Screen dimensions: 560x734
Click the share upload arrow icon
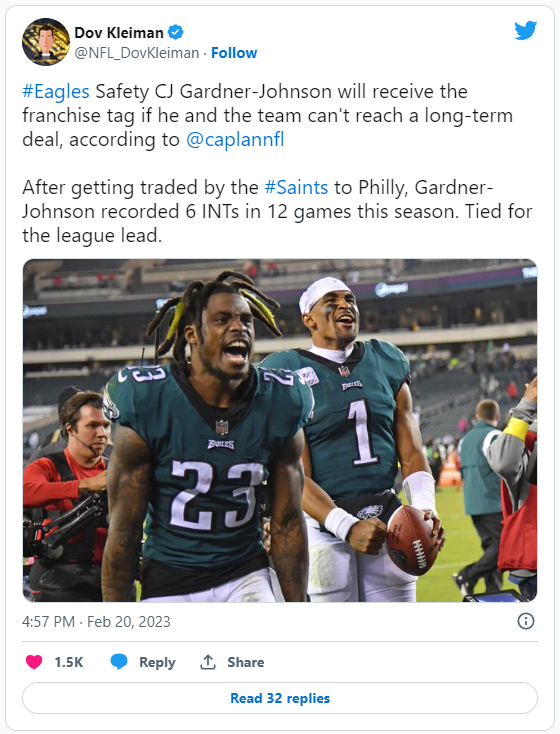tap(208, 662)
